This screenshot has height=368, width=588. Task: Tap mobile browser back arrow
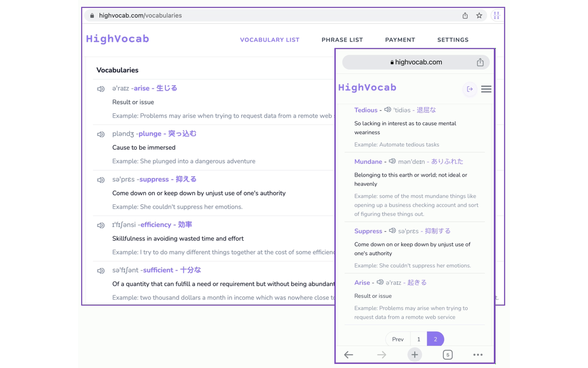click(349, 355)
